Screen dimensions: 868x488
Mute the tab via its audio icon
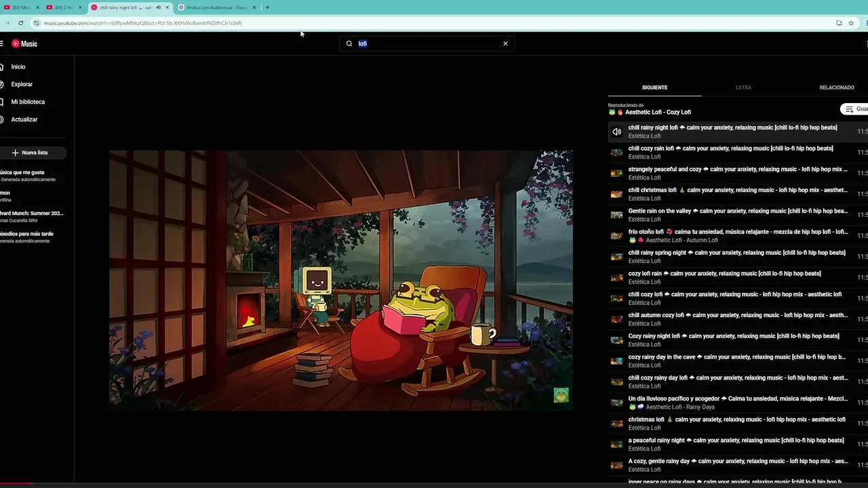tap(158, 7)
